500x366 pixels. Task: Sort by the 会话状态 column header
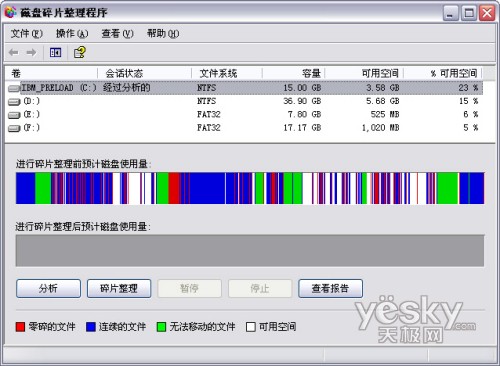coord(144,73)
